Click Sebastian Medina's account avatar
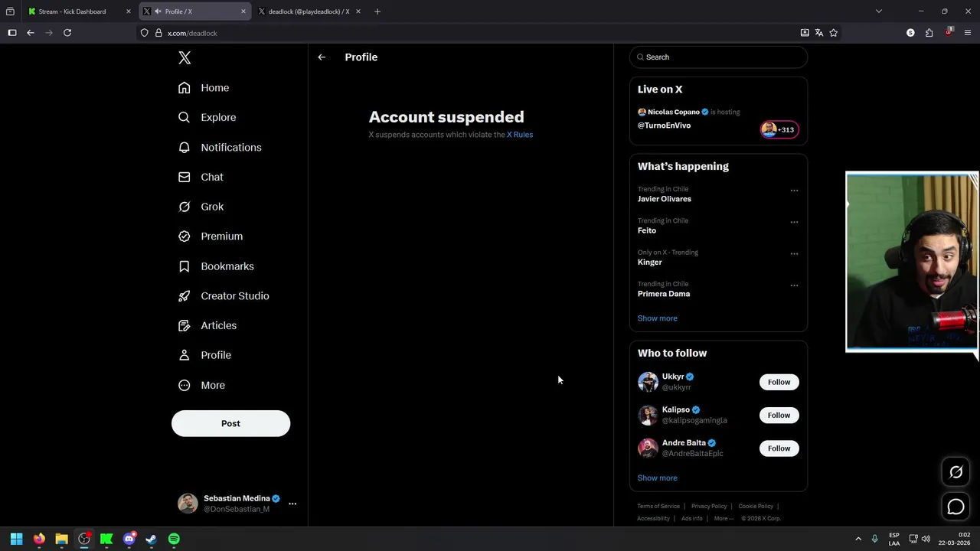Viewport: 980px width, 551px height. pos(188,503)
